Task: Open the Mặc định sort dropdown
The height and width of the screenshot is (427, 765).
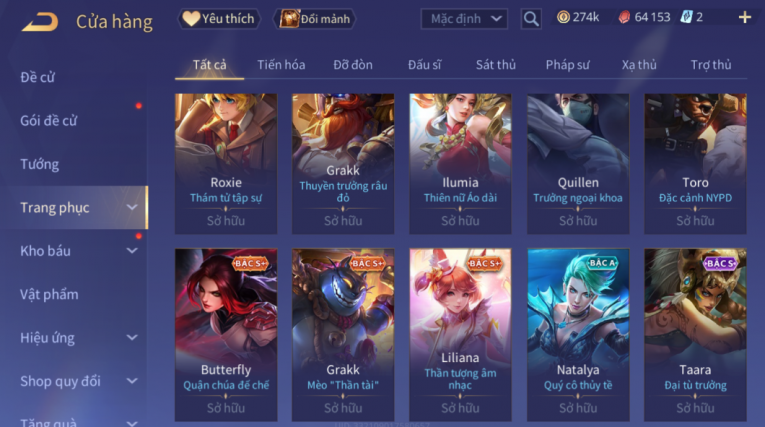Action: pos(464,19)
